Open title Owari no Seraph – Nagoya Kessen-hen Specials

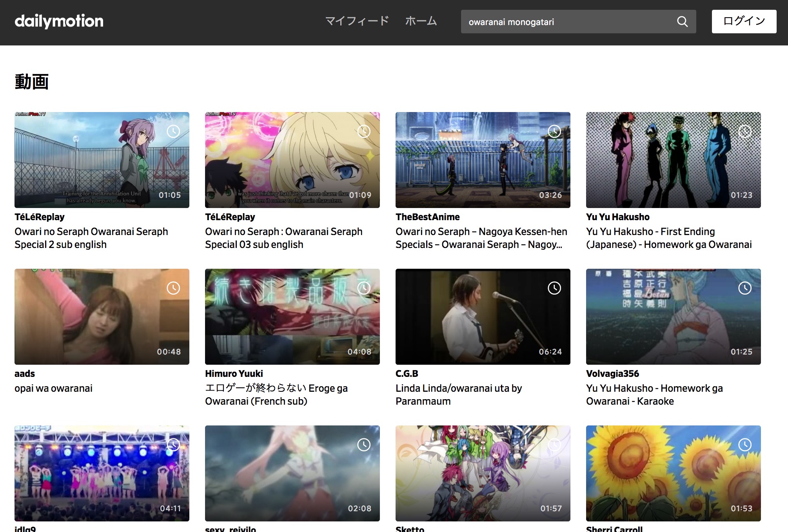481,238
